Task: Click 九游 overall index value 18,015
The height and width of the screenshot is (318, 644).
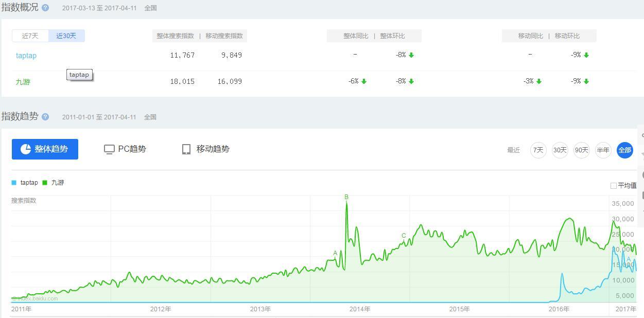Action: coord(182,81)
